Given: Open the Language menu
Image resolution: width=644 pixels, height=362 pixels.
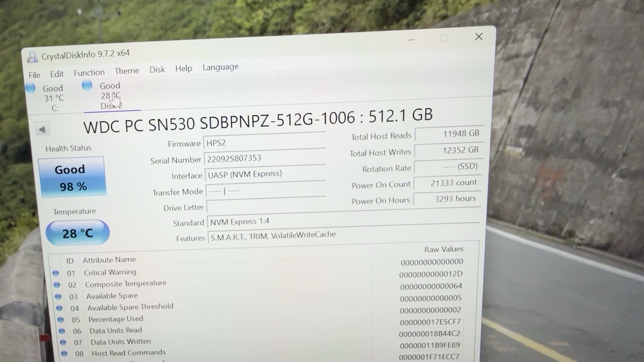Looking at the screenshot, I should coord(220,67).
